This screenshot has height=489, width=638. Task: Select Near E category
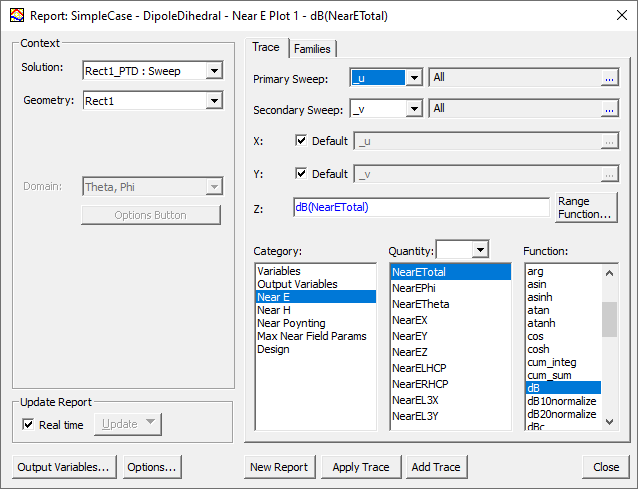(316, 297)
